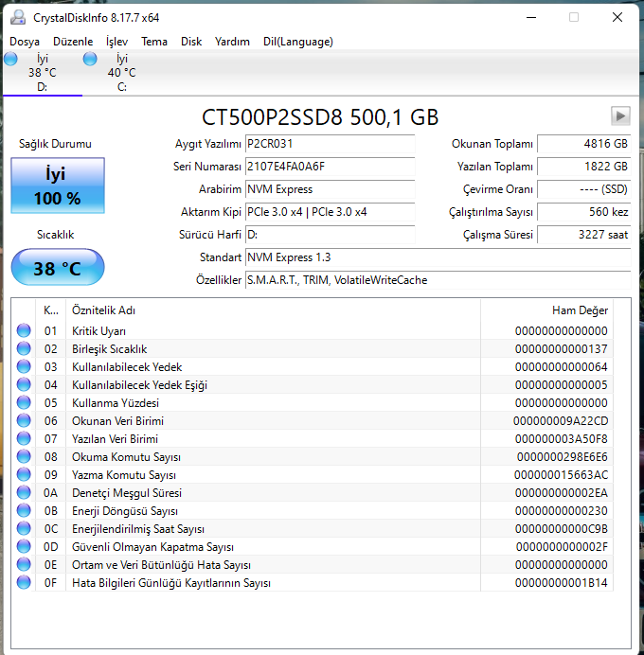
Task: Select the Enerji Döngüsü Sayısı row name
Action: 125,510
